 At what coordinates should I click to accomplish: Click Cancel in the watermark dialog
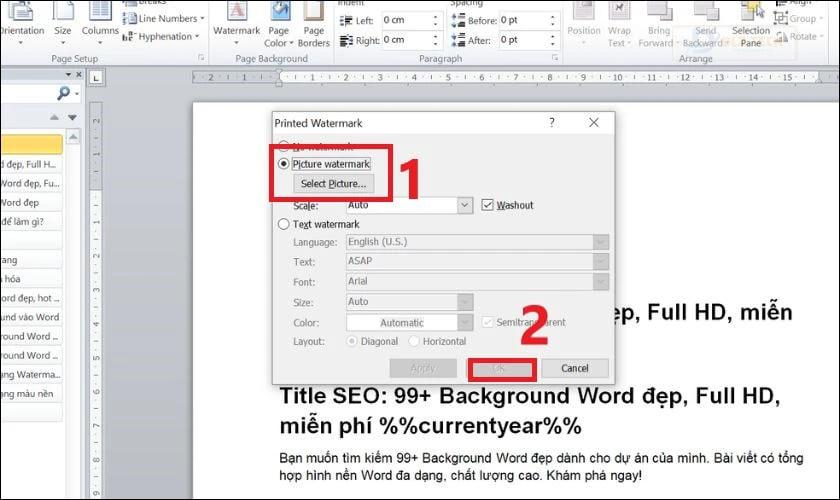pyautogui.click(x=575, y=368)
